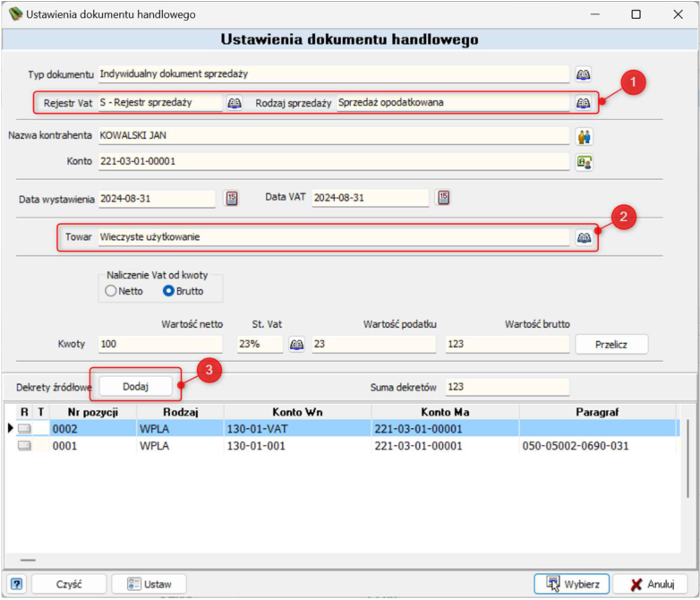Viewport: 700px width, 600px height.
Task: Select the Brutto radio button
Action: (168, 291)
